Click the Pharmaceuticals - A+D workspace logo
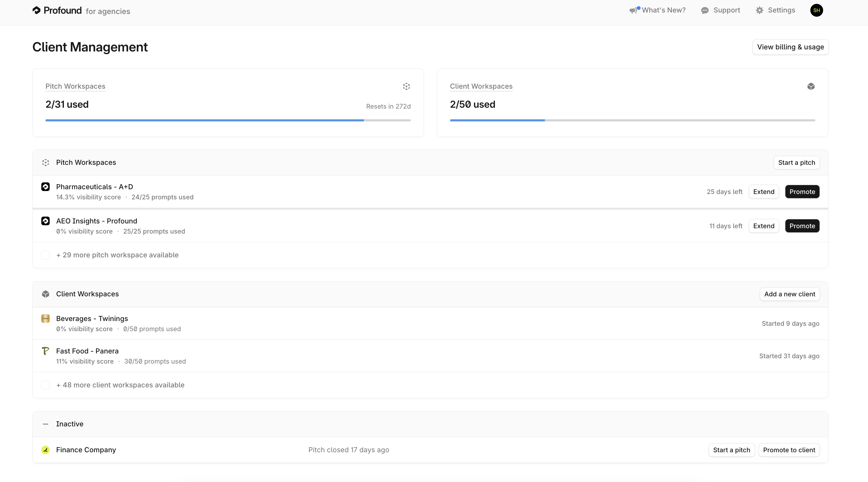Screen dimensions: 868x482 45,187
